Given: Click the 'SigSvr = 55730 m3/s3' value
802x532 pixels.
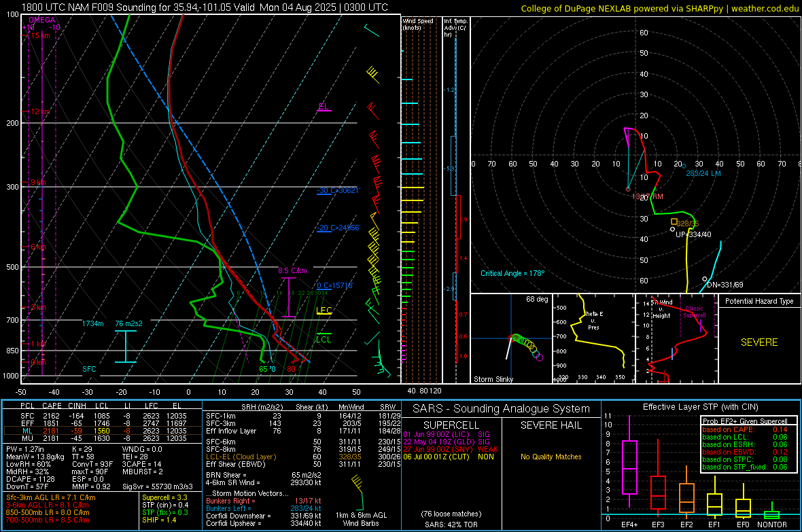Looking at the screenshot, I should coord(158,487).
